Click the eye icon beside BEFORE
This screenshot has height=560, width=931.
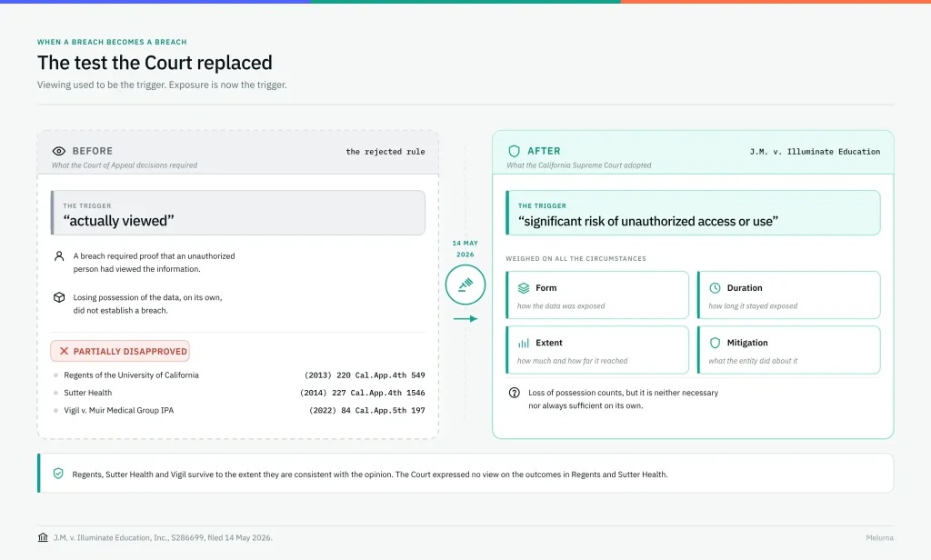coord(59,151)
